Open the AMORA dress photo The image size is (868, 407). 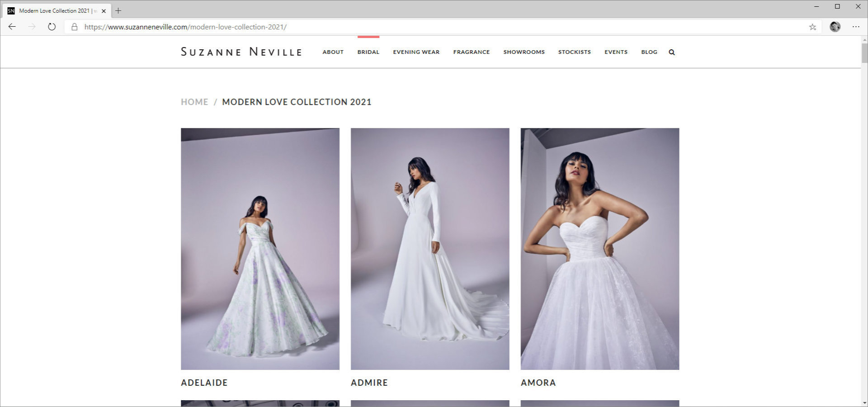599,249
